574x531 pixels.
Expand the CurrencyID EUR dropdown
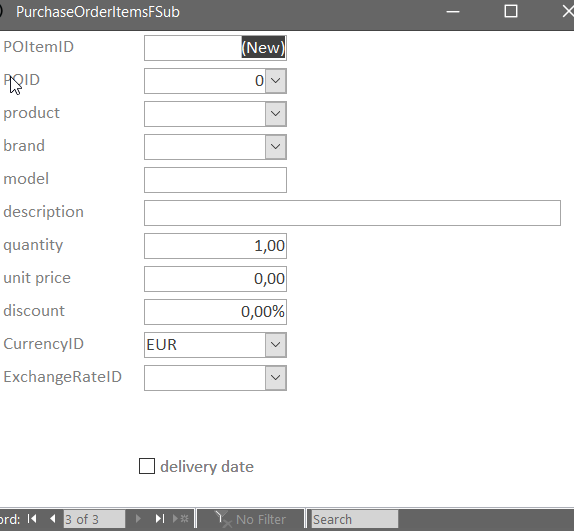pos(276,345)
